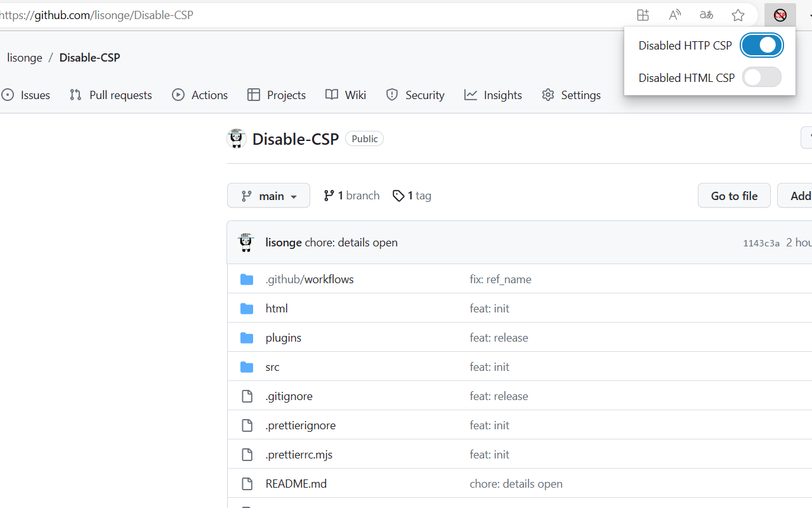Click the repository avatar image
This screenshot has height=508, width=812.
237,138
